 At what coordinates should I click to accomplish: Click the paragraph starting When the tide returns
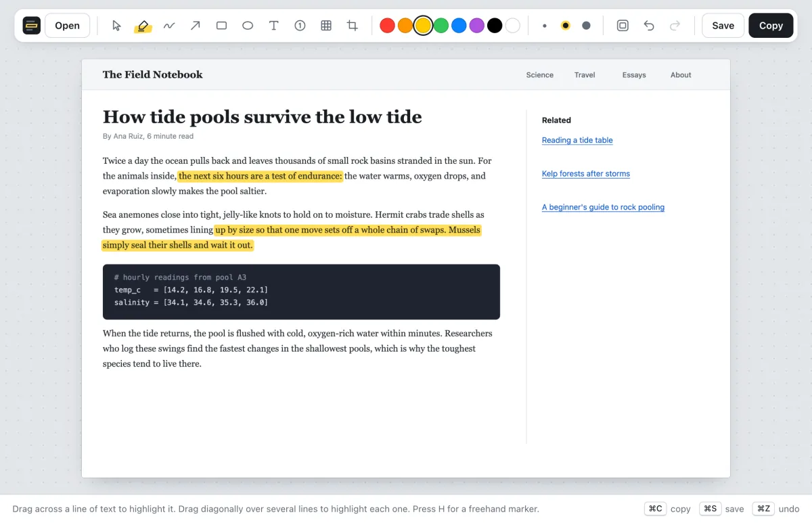(x=298, y=348)
